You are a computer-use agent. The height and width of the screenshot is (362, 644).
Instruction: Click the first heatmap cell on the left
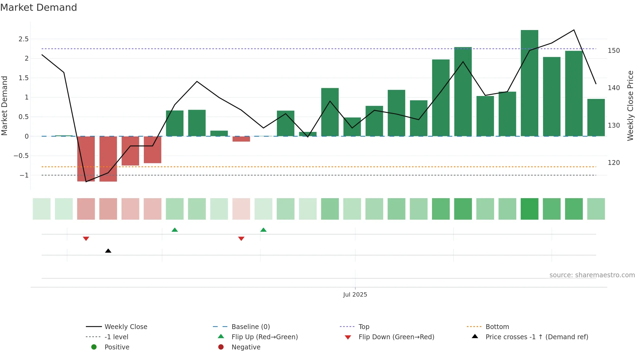pyautogui.click(x=42, y=209)
